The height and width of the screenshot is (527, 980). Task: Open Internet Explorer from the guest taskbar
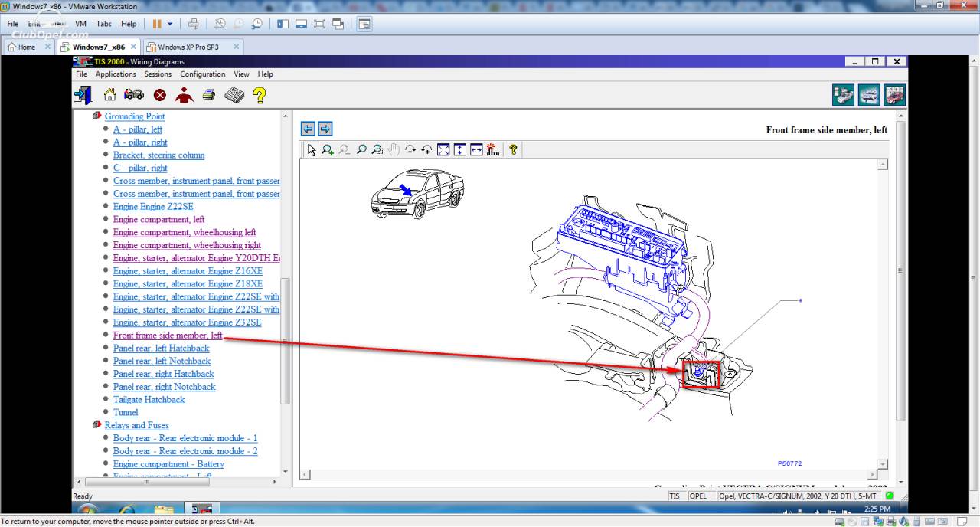click(x=126, y=509)
